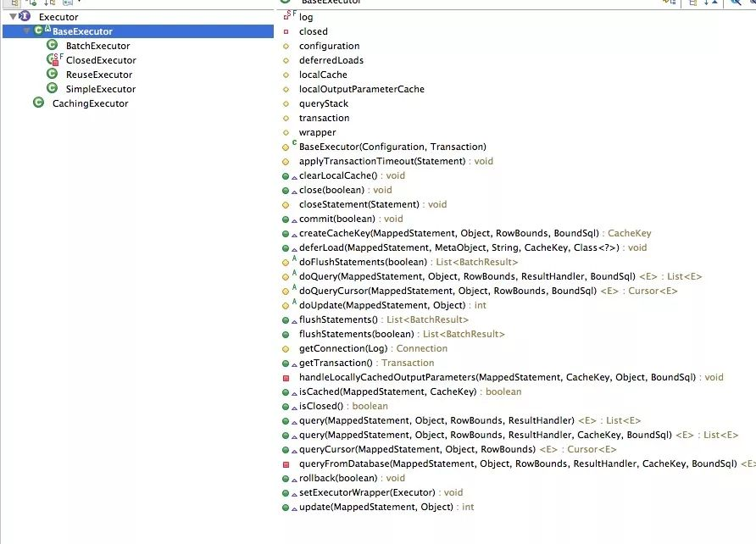Click the private method icon beside queryFromDatabase
756x544 pixels.
286,464
